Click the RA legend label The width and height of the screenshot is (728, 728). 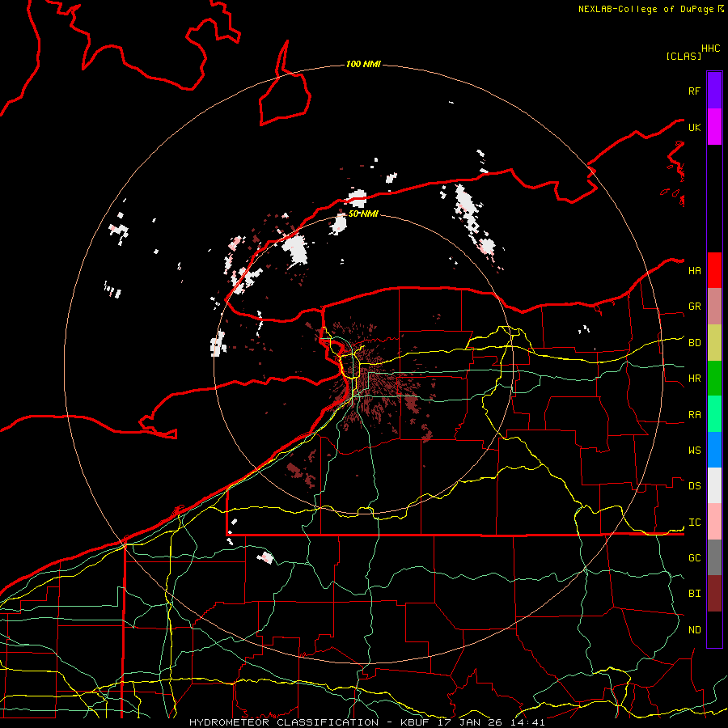694,415
